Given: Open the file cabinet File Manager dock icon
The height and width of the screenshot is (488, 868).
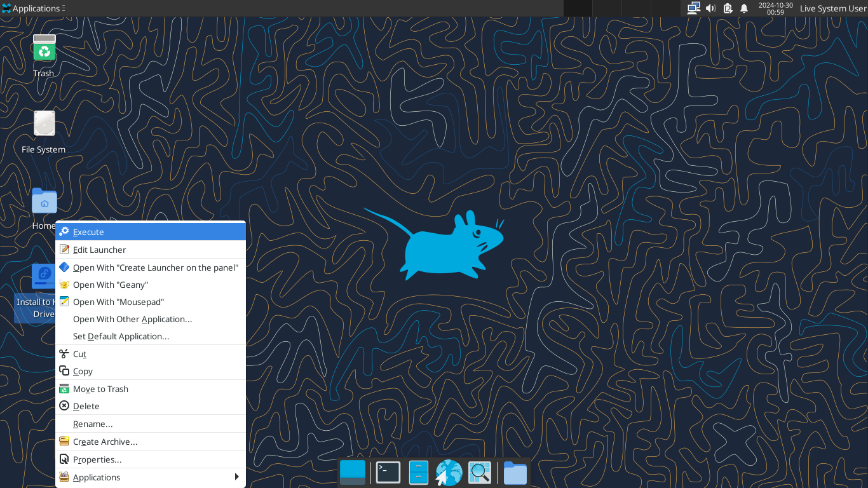Looking at the screenshot, I should coord(419,473).
